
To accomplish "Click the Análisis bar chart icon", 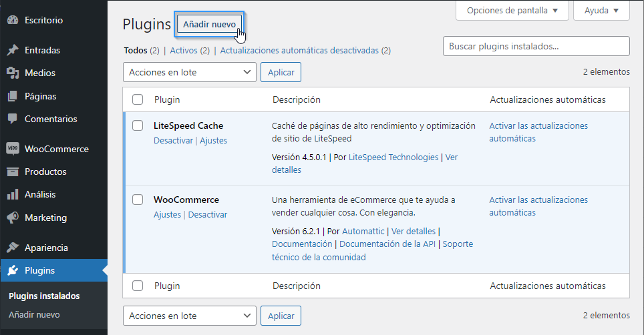I will 13,194.
